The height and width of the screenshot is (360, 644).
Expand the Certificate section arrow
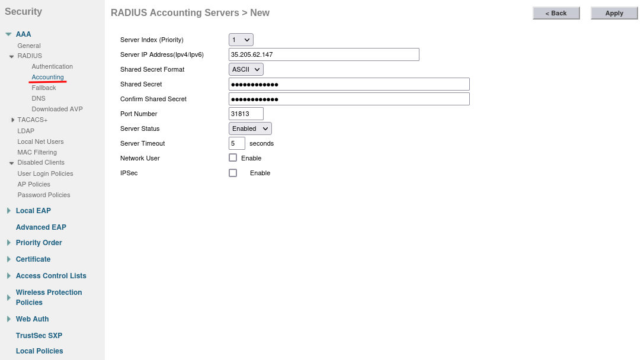pos(8,259)
